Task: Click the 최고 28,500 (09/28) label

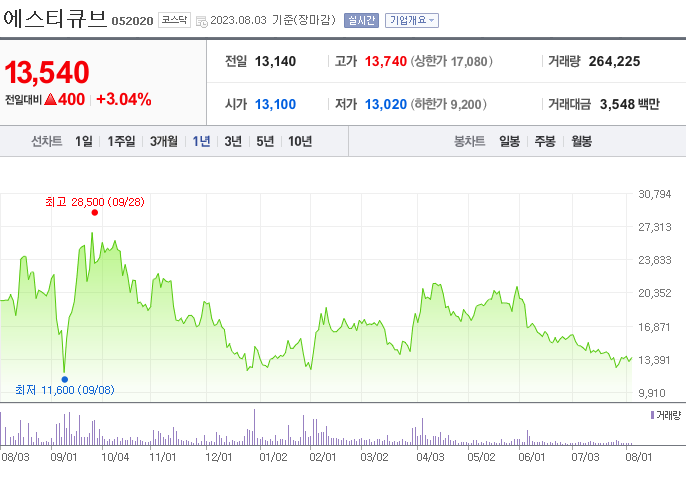Action: pos(94,202)
